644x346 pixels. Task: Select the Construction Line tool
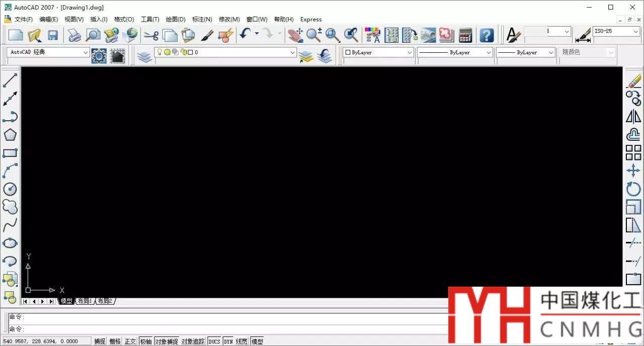[x=10, y=99]
